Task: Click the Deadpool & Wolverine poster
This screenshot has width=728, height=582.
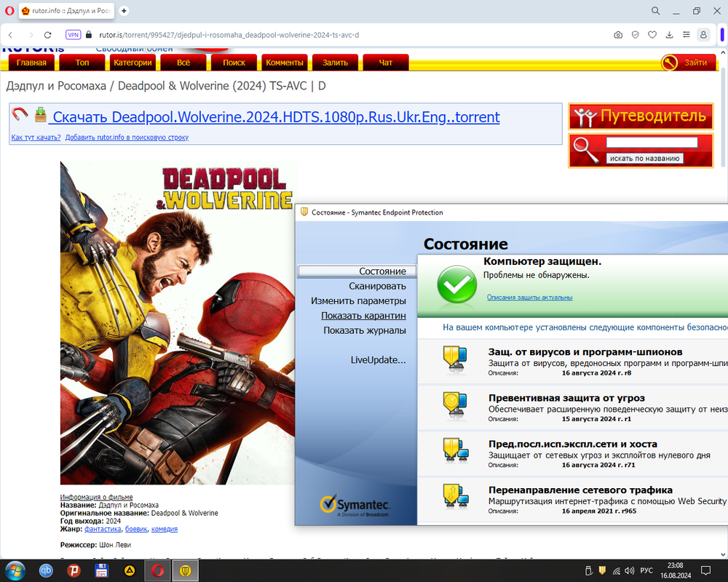Action: point(178,322)
